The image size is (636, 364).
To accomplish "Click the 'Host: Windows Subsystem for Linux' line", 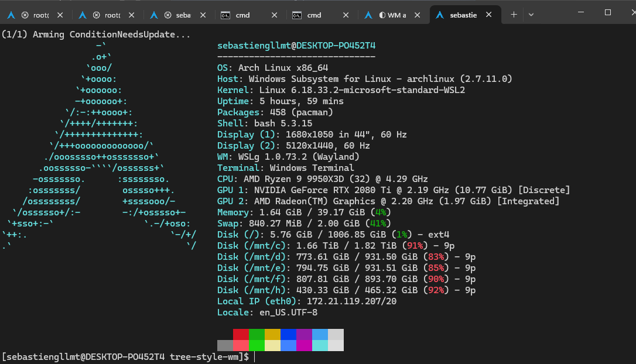I will click(x=365, y=78).
